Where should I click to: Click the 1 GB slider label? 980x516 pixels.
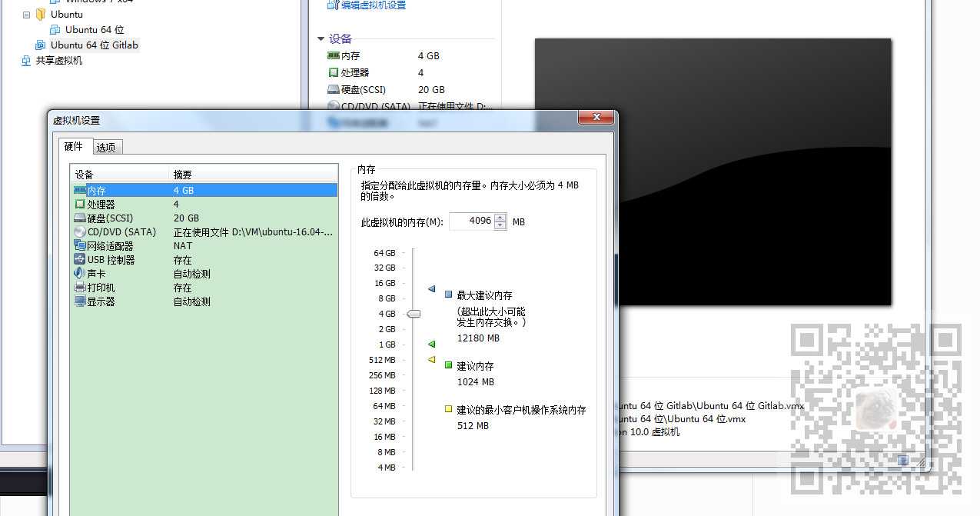pyautogui.click(x=386, y=345)
